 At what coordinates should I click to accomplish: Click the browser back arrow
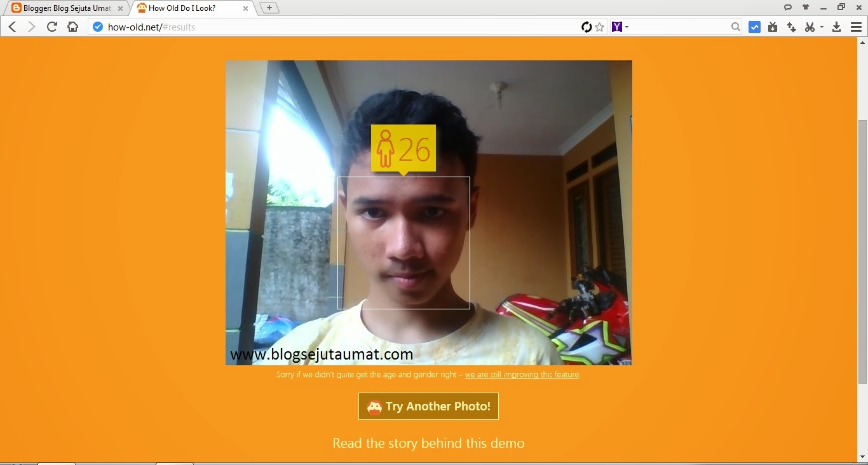[x=12, y=27]
